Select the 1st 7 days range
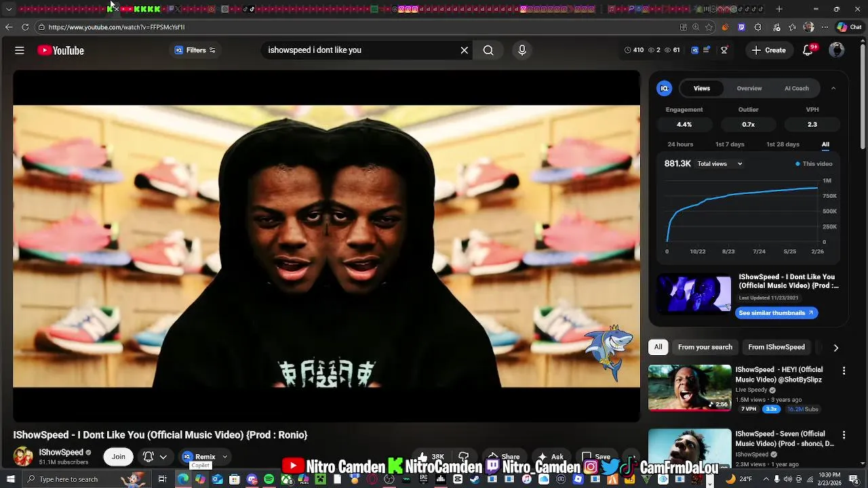Screen dimensions: 868x488 point(730,144)
